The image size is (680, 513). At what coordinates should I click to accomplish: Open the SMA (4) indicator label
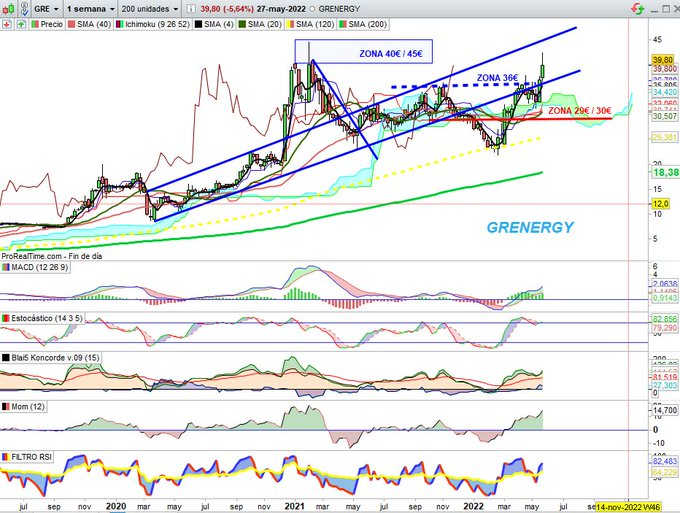tap(214, 24)
